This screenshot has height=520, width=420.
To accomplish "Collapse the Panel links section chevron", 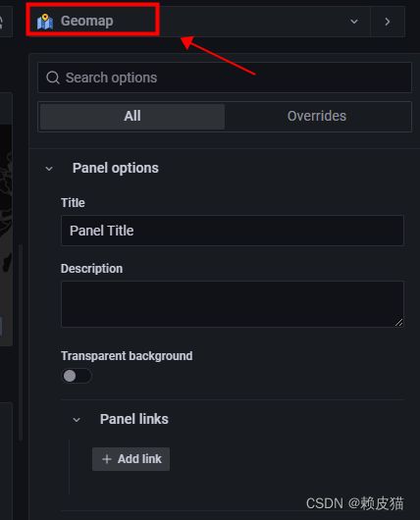I will (77, 420).
